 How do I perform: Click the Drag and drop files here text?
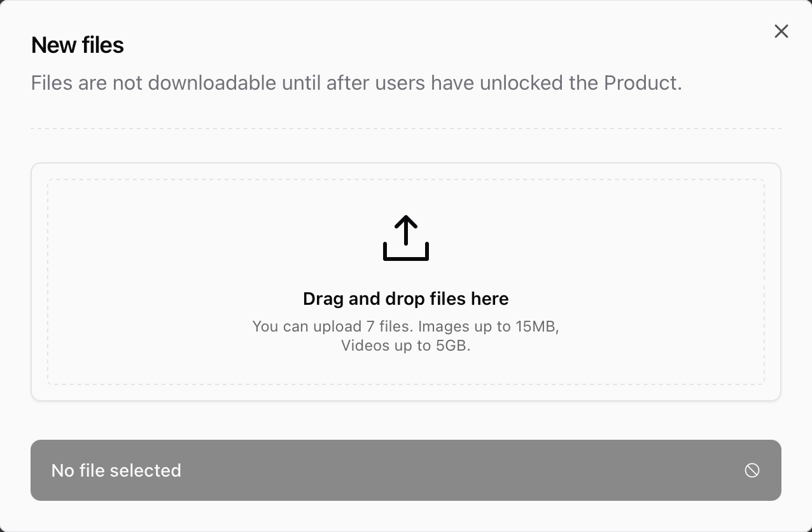405,298
